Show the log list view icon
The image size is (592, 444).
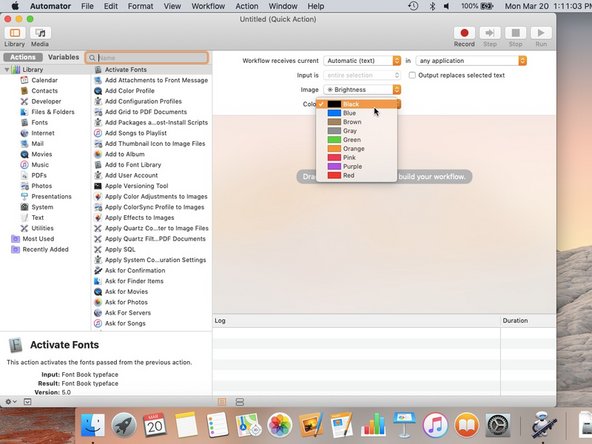222,402
